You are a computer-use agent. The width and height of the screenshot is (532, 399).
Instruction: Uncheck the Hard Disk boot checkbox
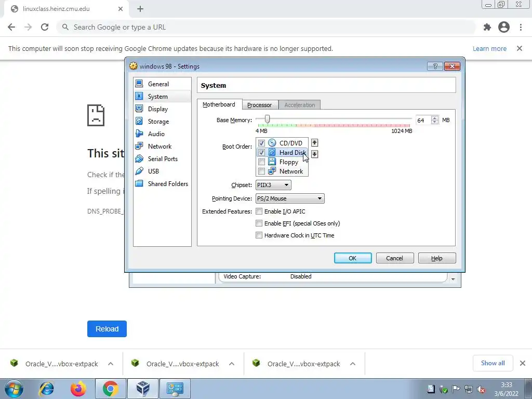point(261,153)
